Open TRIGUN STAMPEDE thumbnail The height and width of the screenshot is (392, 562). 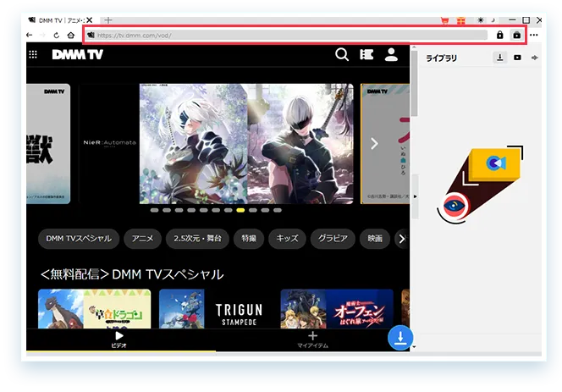[216, 309]
